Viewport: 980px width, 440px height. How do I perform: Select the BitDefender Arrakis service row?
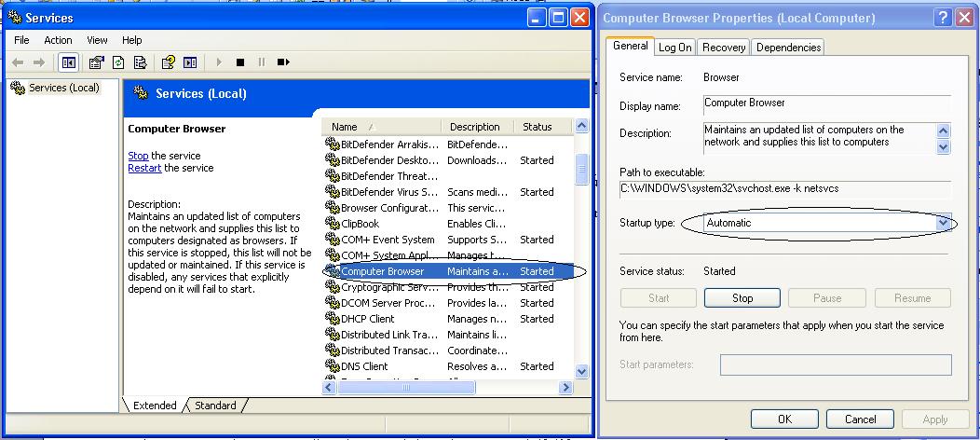click(x=447, y=144)
